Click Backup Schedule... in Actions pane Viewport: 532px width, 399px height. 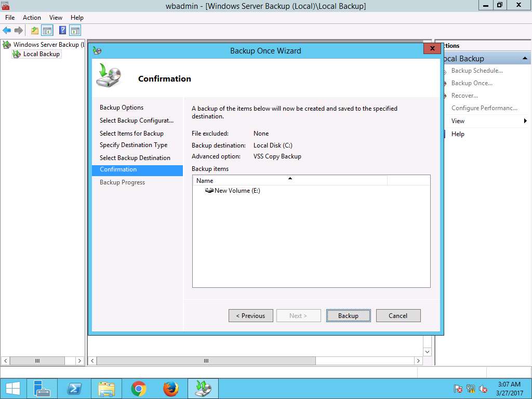coord(477,71)
